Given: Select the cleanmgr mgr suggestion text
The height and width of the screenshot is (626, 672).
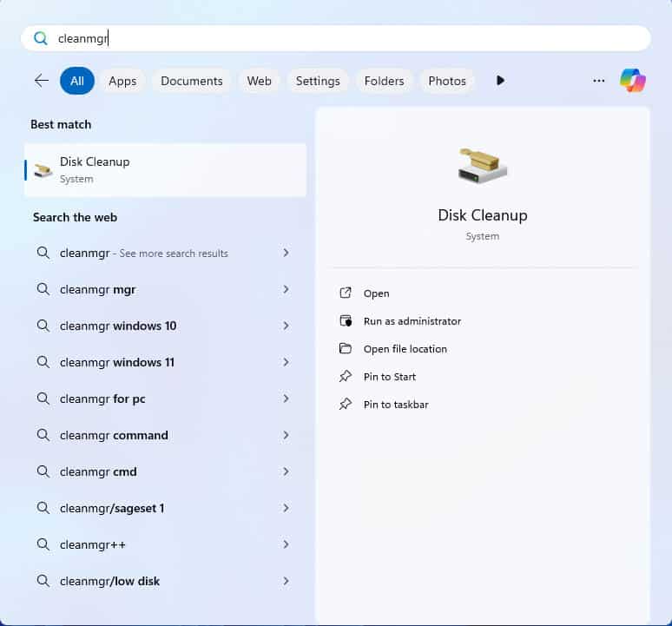Looking at the screenshot, I should pos(98,290).
